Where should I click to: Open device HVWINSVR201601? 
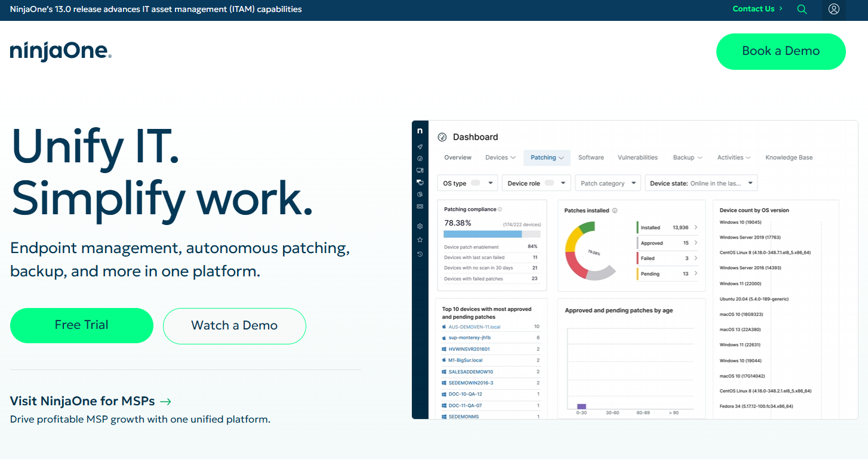click(469, 349)
